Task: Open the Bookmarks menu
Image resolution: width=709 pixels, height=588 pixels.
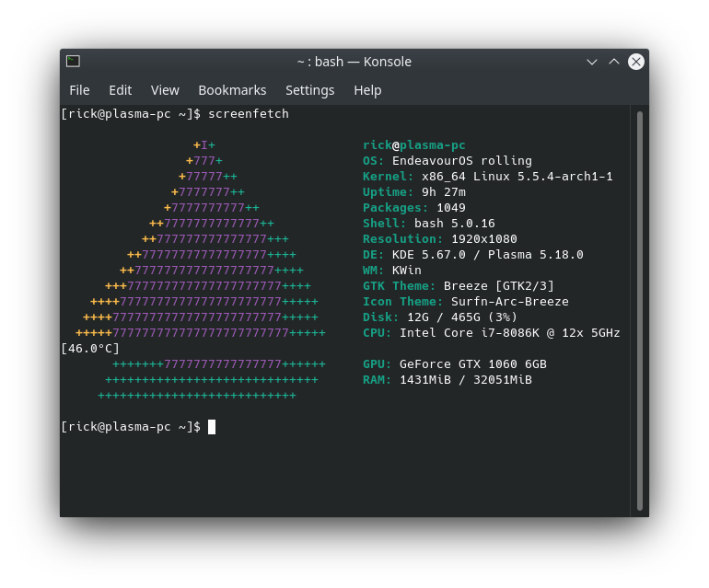Action: [x=232, y=90]
